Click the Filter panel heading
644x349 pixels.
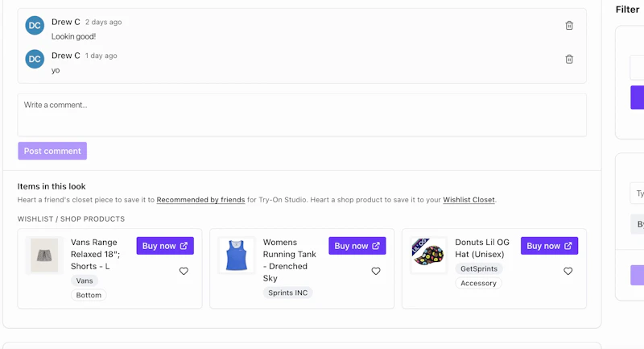[x=627, y=10]
